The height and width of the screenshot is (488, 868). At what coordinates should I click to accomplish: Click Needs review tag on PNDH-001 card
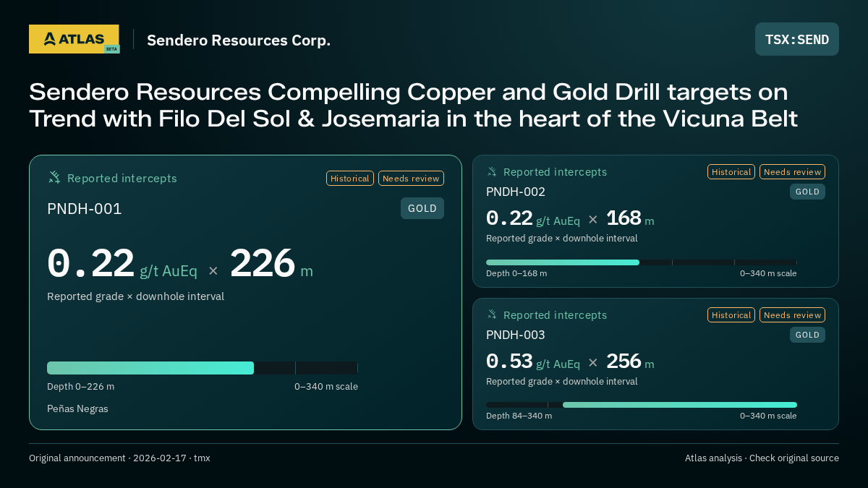(x=411, y=179)
